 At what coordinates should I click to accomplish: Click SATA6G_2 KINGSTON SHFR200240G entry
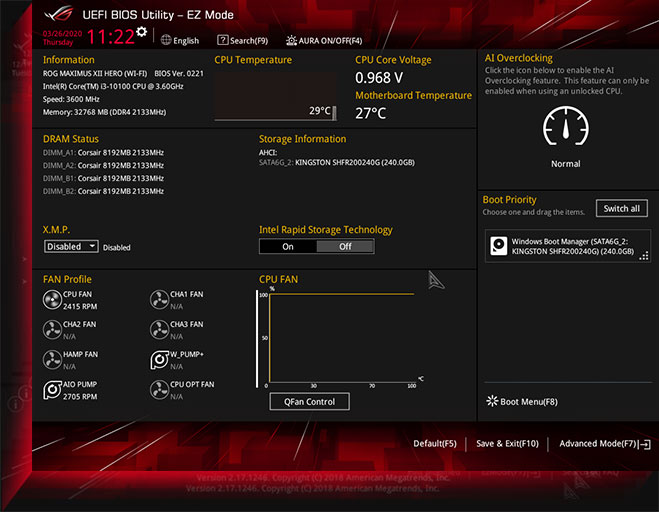[x=337, y=162]
